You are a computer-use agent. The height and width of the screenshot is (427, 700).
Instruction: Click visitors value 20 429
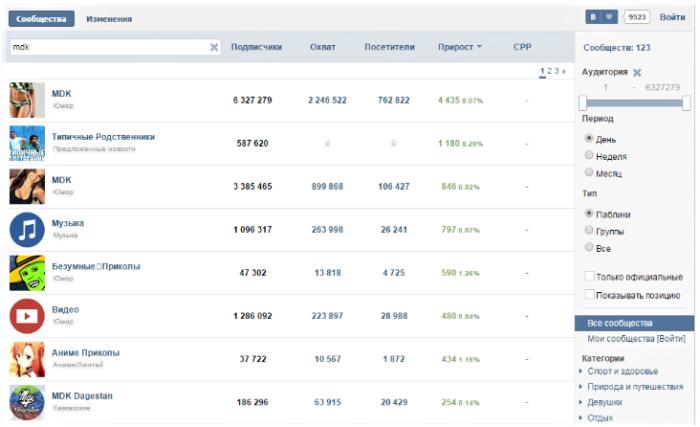coord(394,402)
